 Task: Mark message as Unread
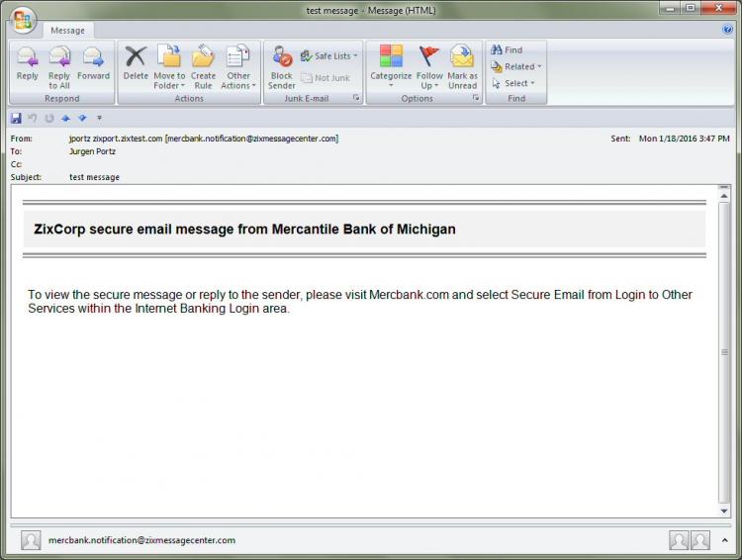click(x=462, y=67)
